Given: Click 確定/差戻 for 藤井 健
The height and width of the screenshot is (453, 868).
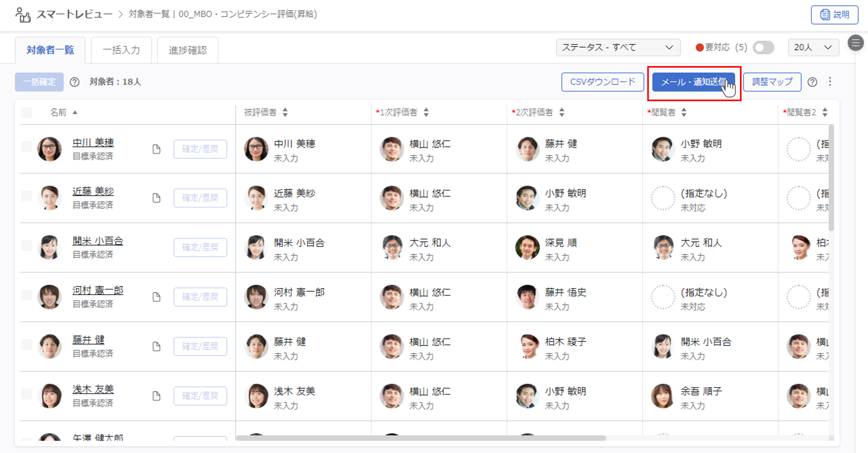Looking at the screenshot, I should click(x=200, y=347).
